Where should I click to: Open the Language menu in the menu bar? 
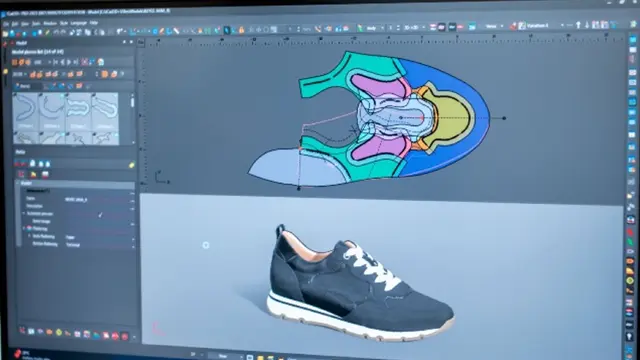pos(79,23)
